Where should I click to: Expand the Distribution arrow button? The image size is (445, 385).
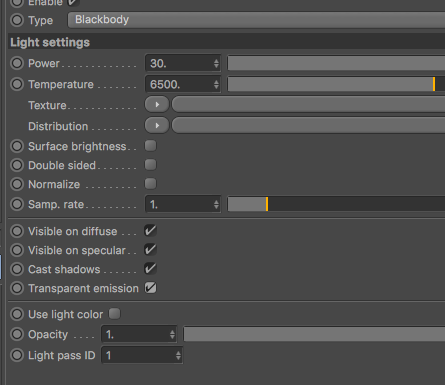coord(157,126)
